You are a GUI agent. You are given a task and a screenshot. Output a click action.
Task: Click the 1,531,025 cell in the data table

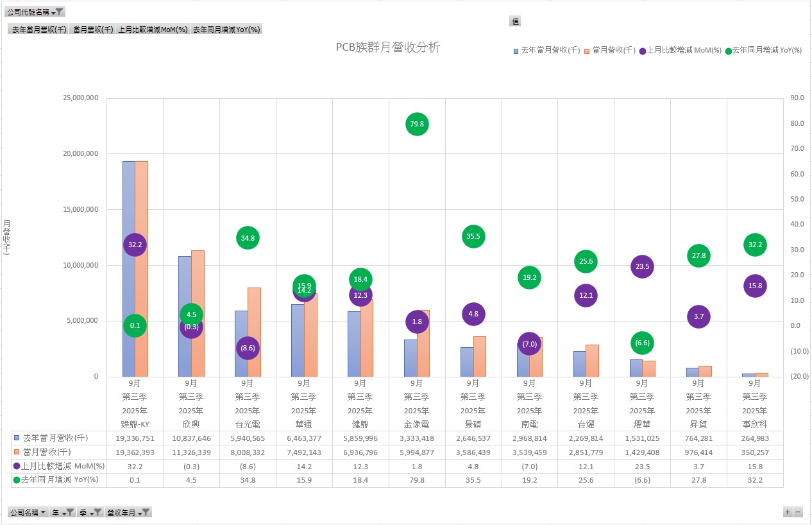click(x=642, y=438)
